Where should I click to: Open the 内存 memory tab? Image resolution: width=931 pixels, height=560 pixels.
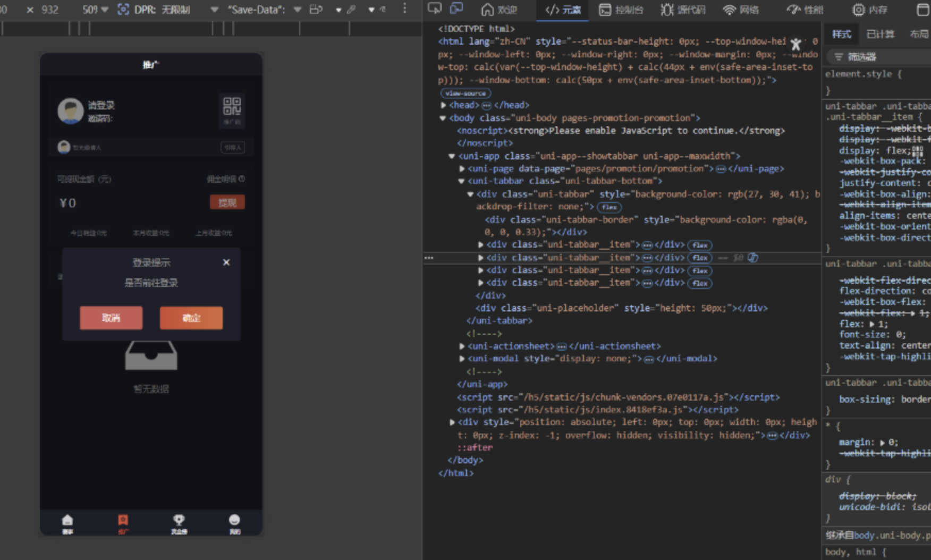pos(870,10)
